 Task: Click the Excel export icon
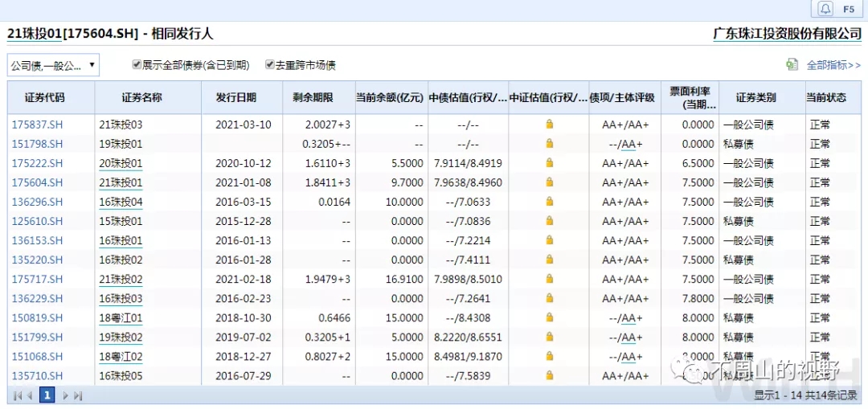(792, 65)
